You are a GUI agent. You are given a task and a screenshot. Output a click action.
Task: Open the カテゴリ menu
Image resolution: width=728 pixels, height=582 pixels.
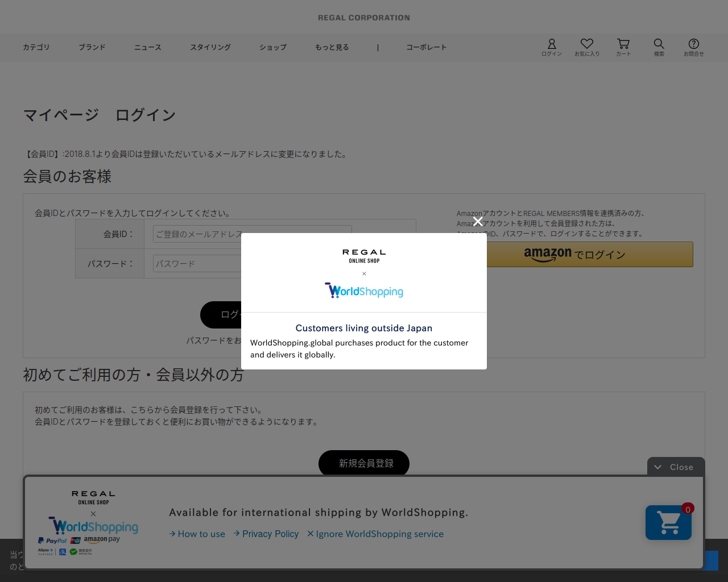36,47
